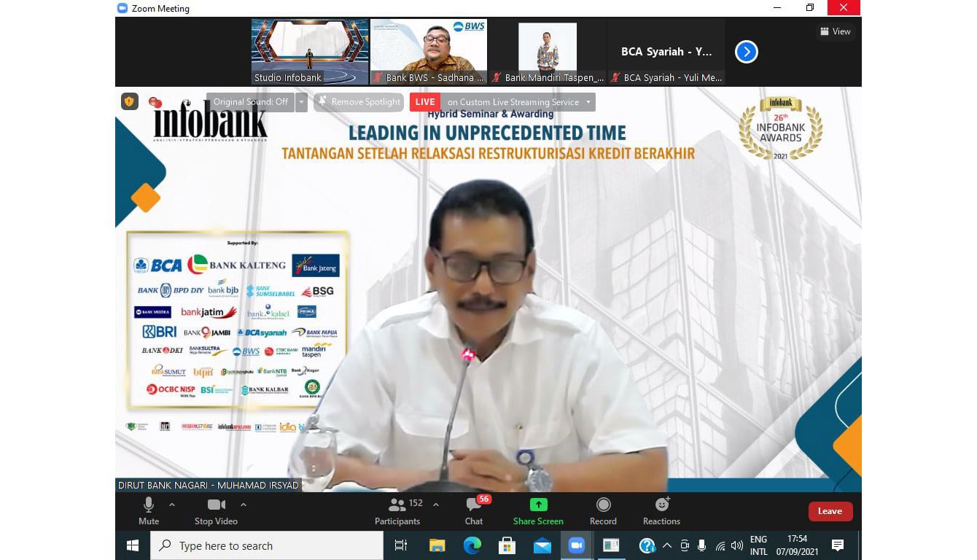Open the Chat panel
The width and height of the screenshot is (977, 560).
click(474, 510)
